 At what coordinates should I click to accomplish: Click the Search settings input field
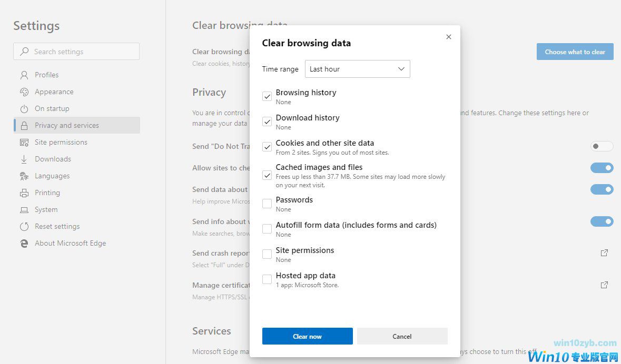click(x=76, y=52)
